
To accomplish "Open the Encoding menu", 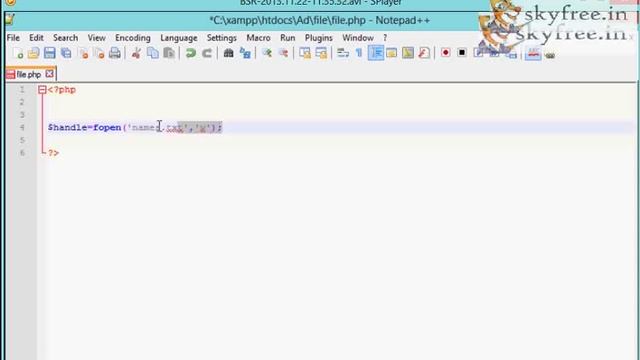I will point(133,38).
